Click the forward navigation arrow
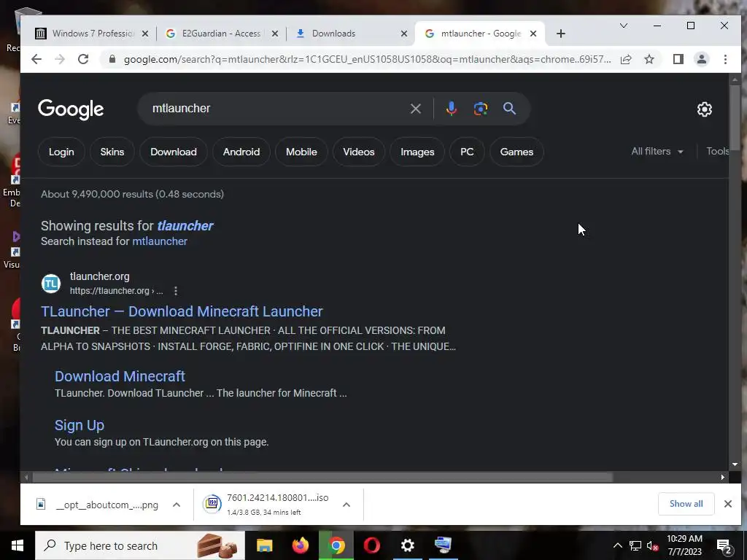747x560 pixels. pyautogui.click(x=60, y=59)
